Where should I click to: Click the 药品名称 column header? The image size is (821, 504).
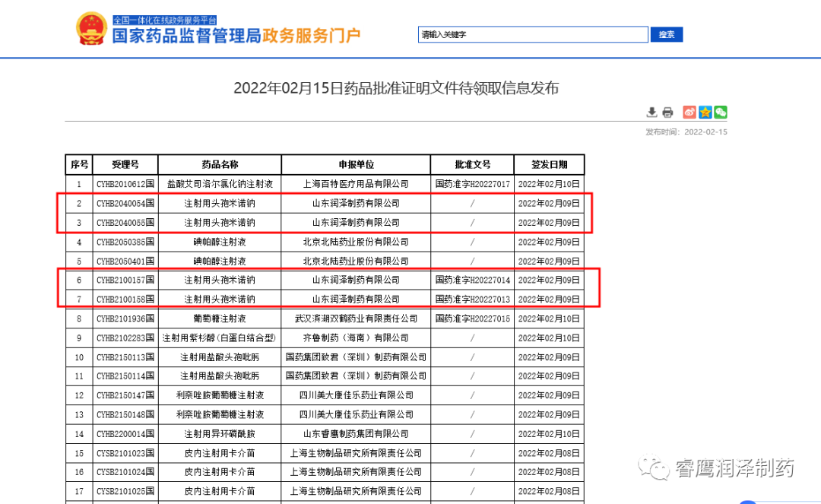220,165
